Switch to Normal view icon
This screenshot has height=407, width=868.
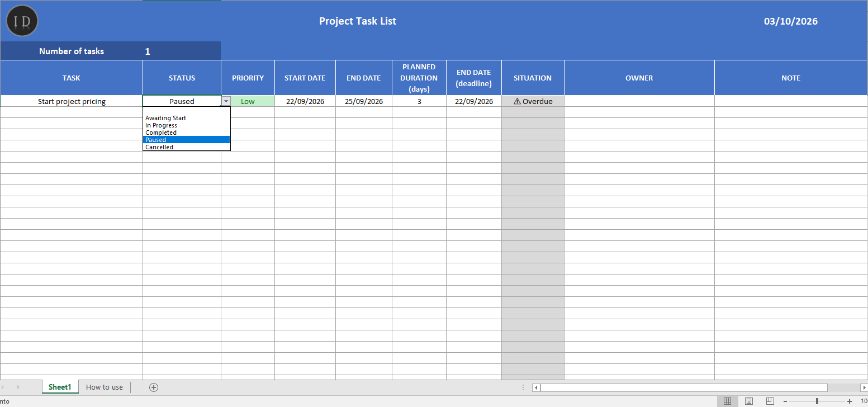pos(727,401)
